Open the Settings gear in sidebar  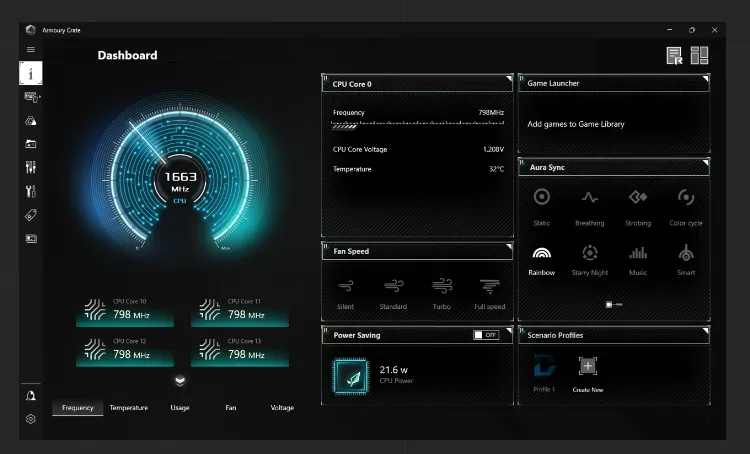click(31, 419)
